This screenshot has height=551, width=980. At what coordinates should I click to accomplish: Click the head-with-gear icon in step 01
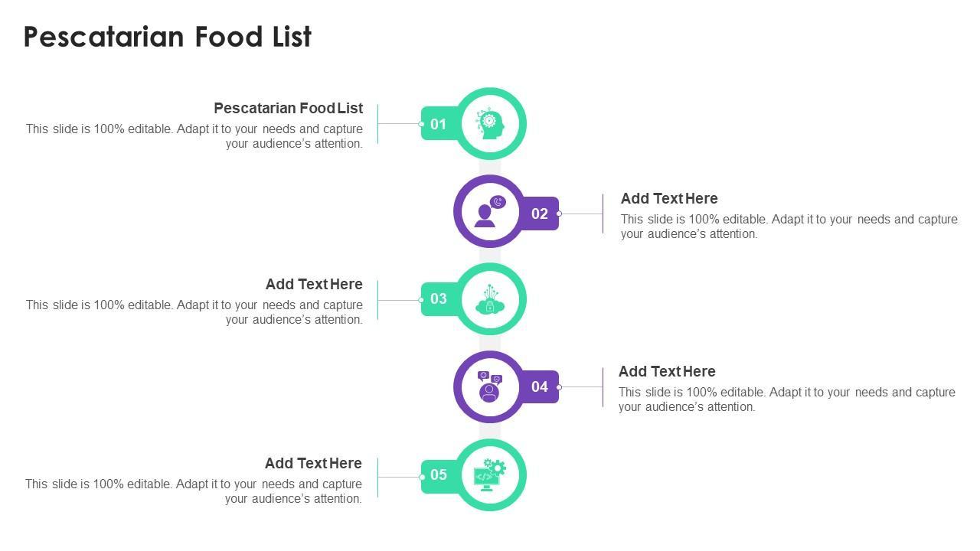click(x=490, y=123)
